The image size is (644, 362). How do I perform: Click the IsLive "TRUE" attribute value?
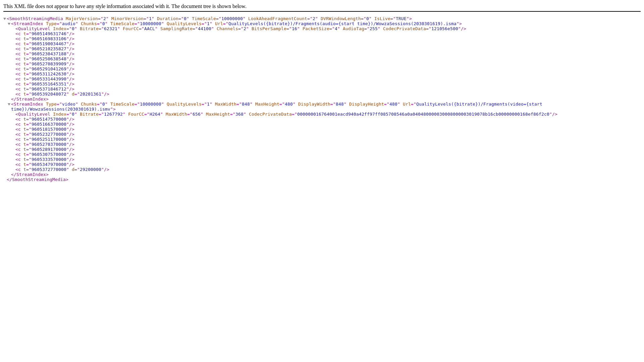401,19
